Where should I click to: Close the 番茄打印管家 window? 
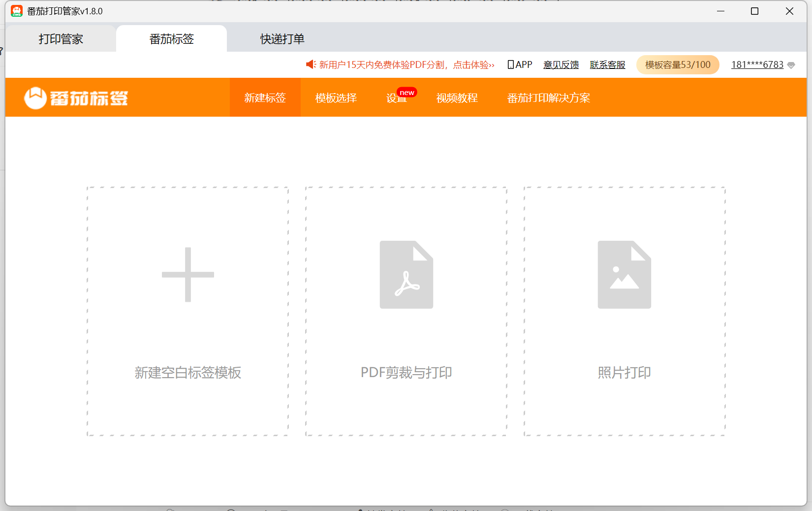coord(789,11)
